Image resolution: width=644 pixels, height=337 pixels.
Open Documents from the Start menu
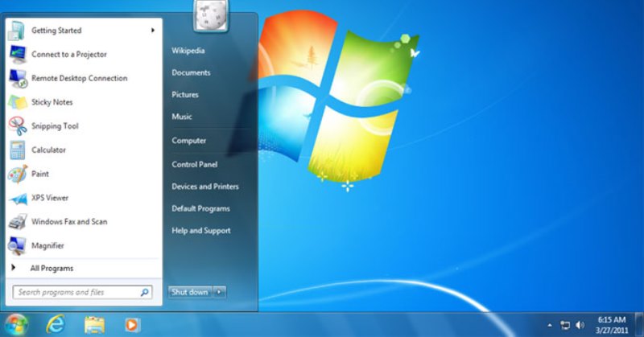[x=191, y=72]
